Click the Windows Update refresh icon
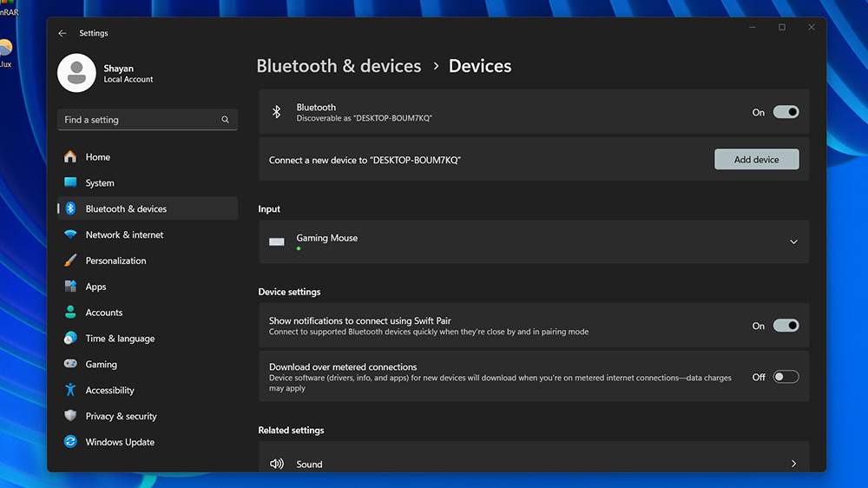Screen dimensions: 868x488 [70, 441]
